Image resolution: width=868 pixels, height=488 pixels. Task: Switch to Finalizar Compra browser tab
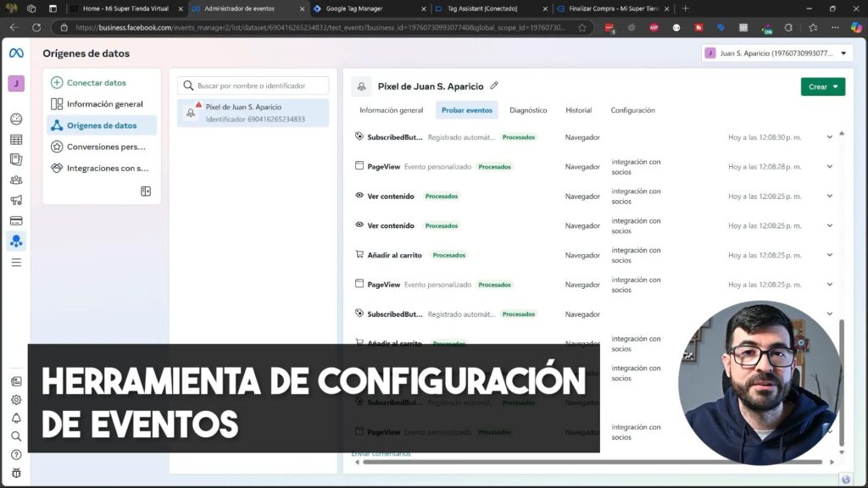point(612,8)
